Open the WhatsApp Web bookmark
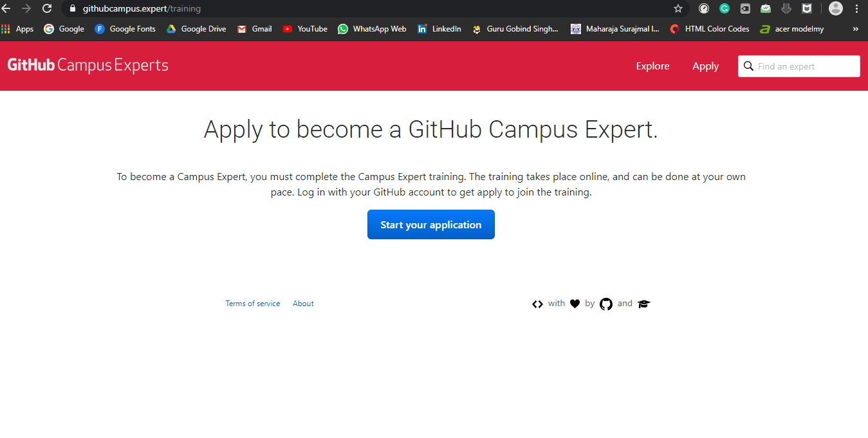This screenshot has height=438, width=868. [x=372, y=29]
